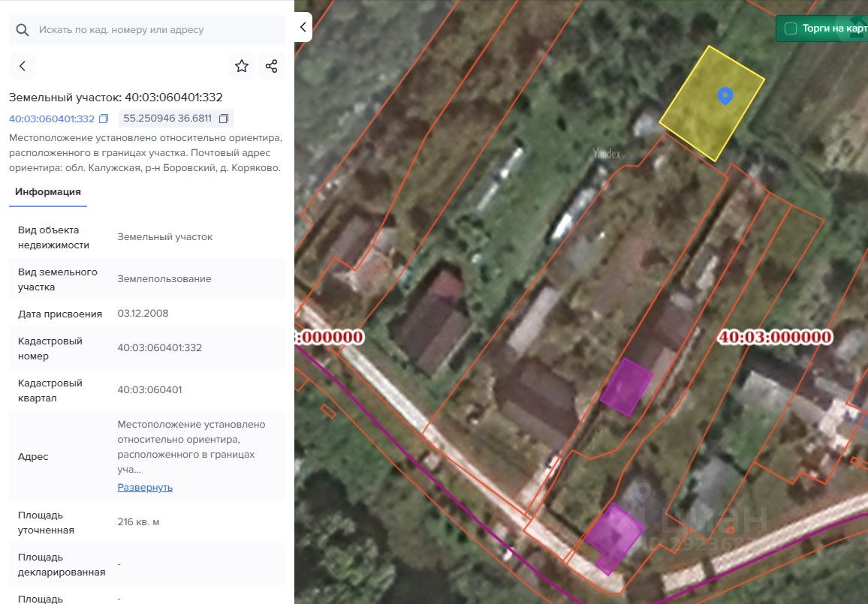Share this land parcel
The width and height of the screenshot is (868, 604).
click(x=271, y=66)
